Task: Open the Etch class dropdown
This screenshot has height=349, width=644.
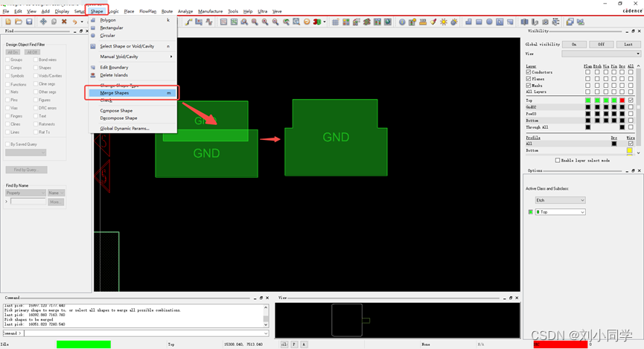Action: (560, 200)
